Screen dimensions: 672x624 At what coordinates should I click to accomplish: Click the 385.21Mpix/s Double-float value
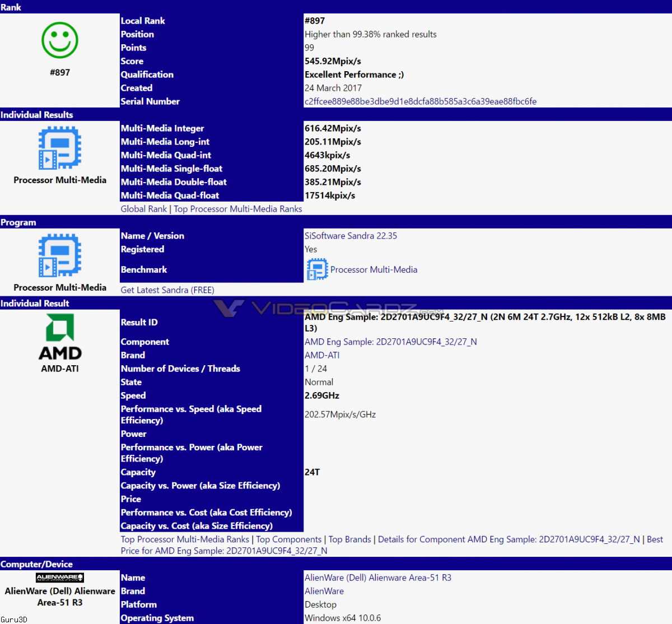click(333, 182)
